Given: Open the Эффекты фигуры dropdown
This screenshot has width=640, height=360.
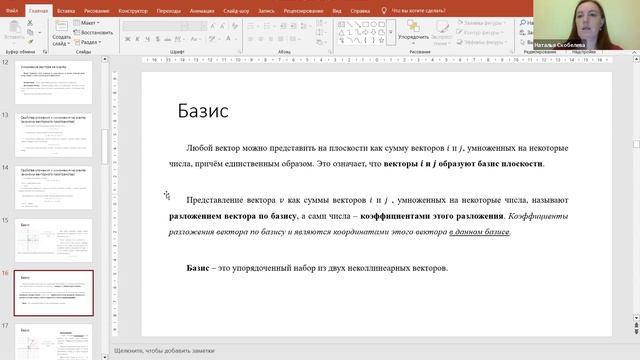Looking at the screenshot, I should (x=482, y=42).
